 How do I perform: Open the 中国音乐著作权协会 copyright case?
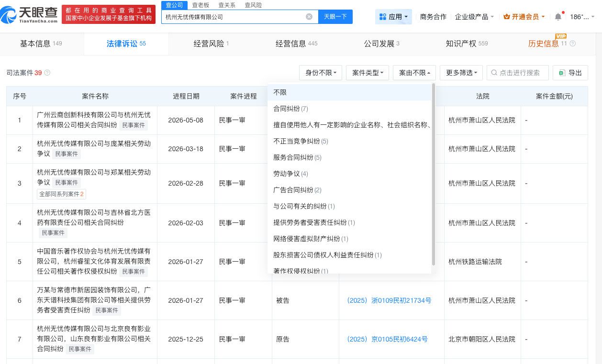tap(94, 261)
